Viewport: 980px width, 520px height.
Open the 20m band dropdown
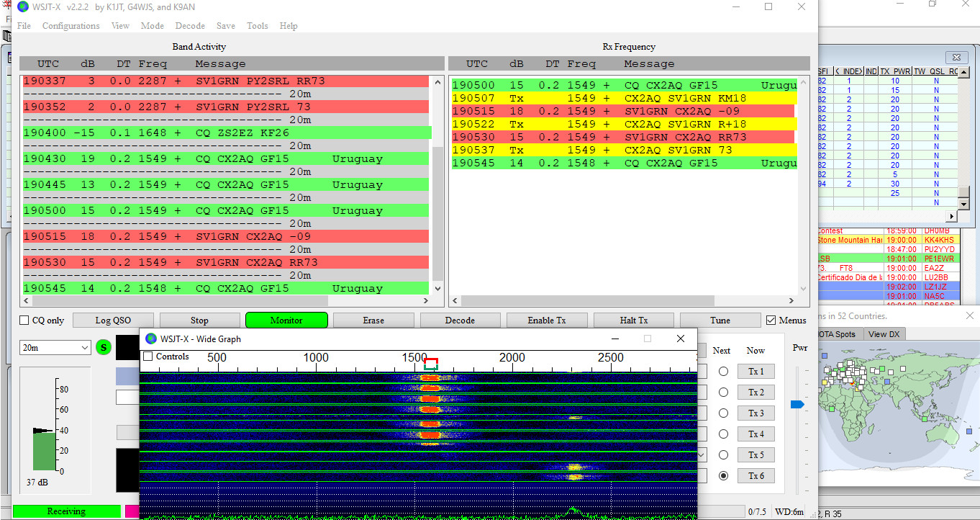[x=55, y=348]
